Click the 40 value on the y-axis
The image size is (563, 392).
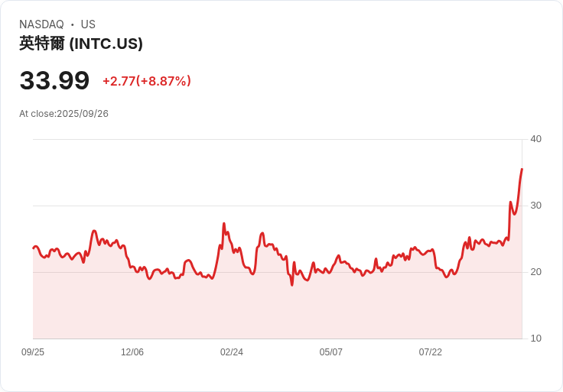click(535, 139)
